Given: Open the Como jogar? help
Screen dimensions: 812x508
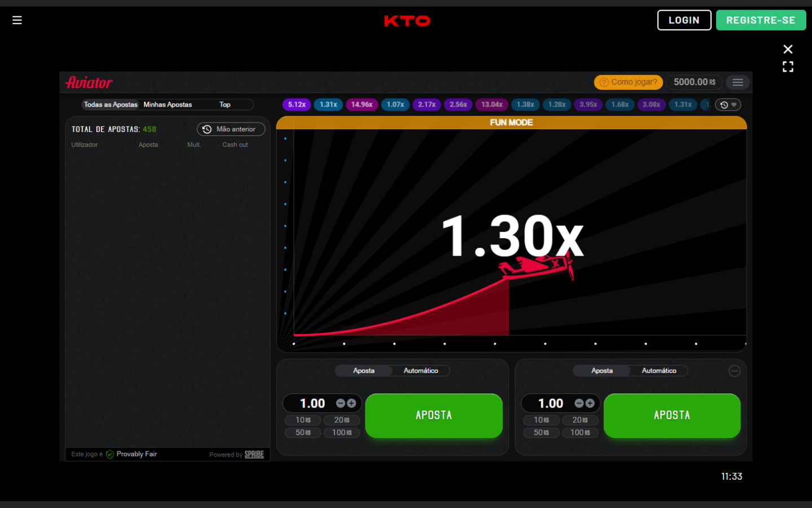Looking at the screenshot, I should tap(628, 82).
